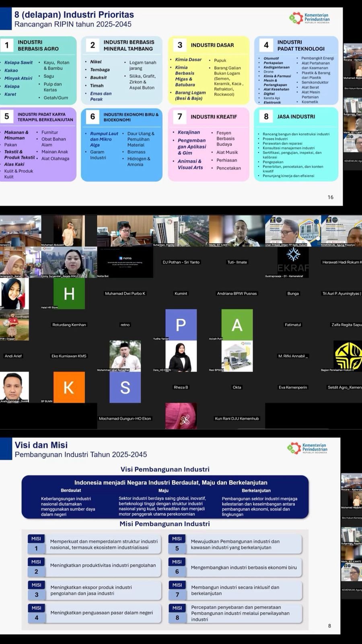Click the MISI 5 box on the slide
This screenshot has width=362, height=644.
235,544
